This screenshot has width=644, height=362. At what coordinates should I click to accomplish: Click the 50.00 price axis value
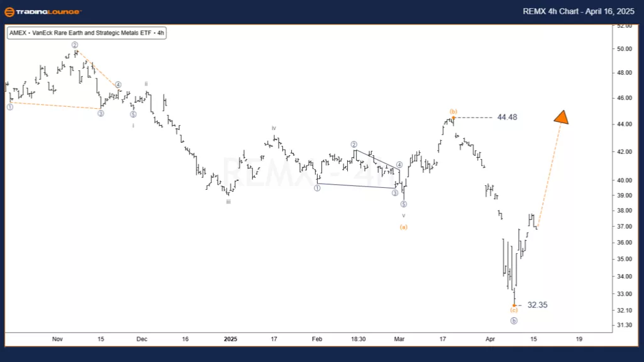[623, 48]
